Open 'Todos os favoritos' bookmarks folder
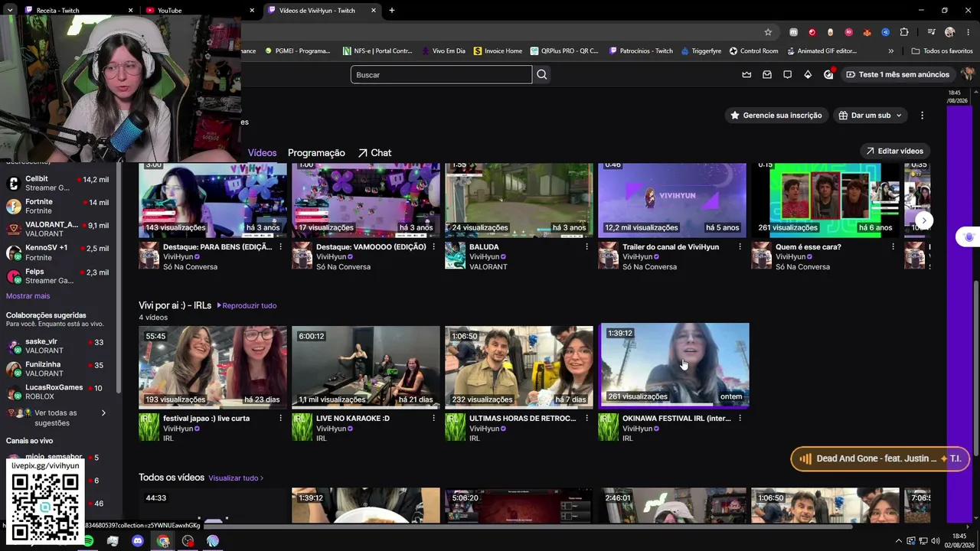Screen dimensions: 980x551 tap(942, 51)
